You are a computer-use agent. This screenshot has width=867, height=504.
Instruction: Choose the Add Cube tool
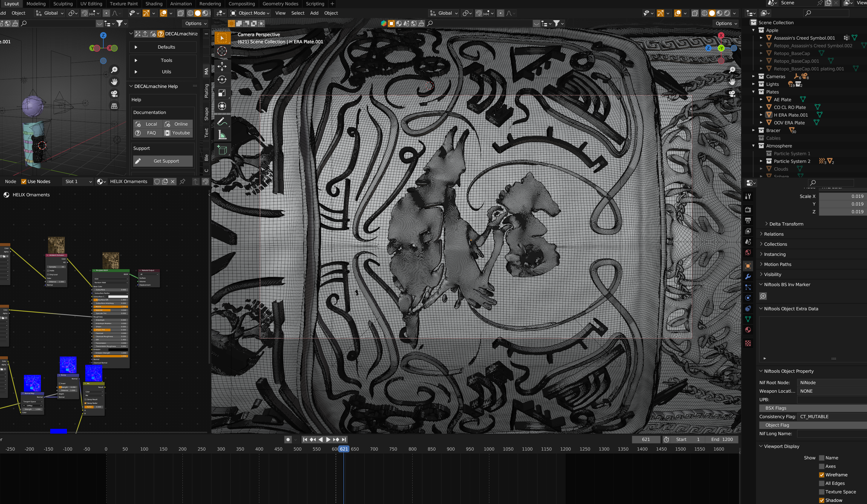point(222,150)
